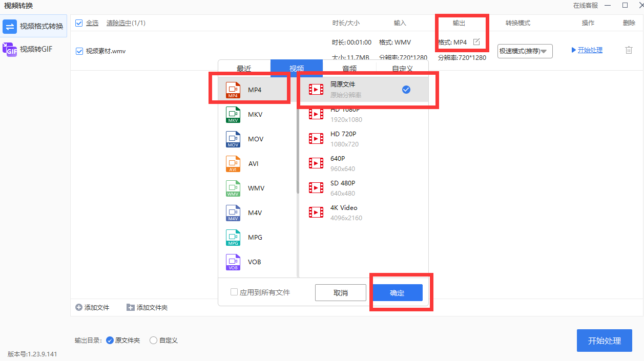Click the 添加文件 plus icon
The height and width of the screenshot is (361, 644).
coord(78,307)
